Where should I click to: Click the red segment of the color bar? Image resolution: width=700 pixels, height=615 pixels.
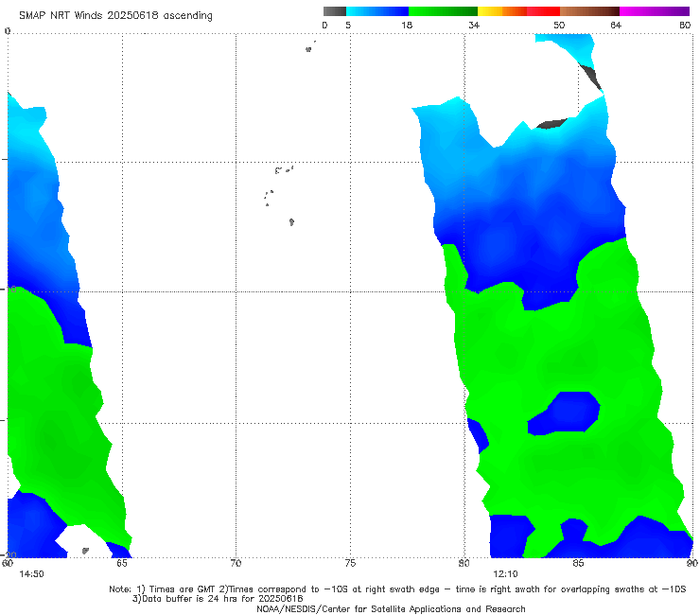543,11
